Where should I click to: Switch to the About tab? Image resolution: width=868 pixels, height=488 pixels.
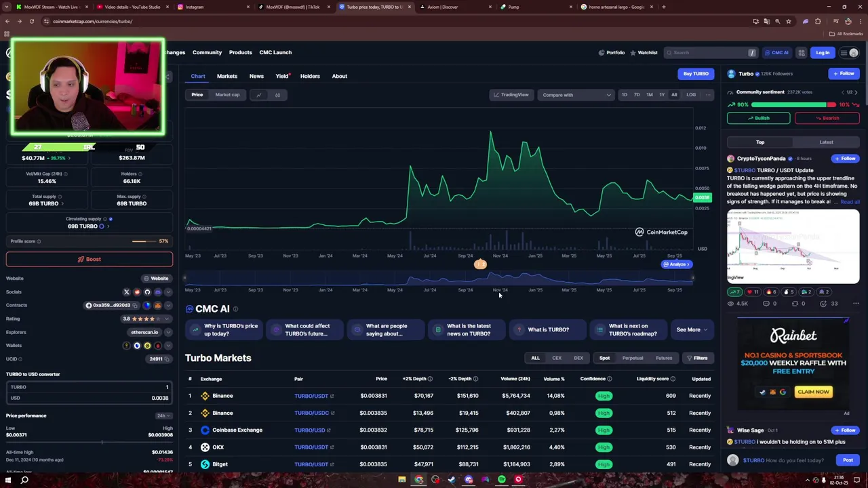click(339, 76)
